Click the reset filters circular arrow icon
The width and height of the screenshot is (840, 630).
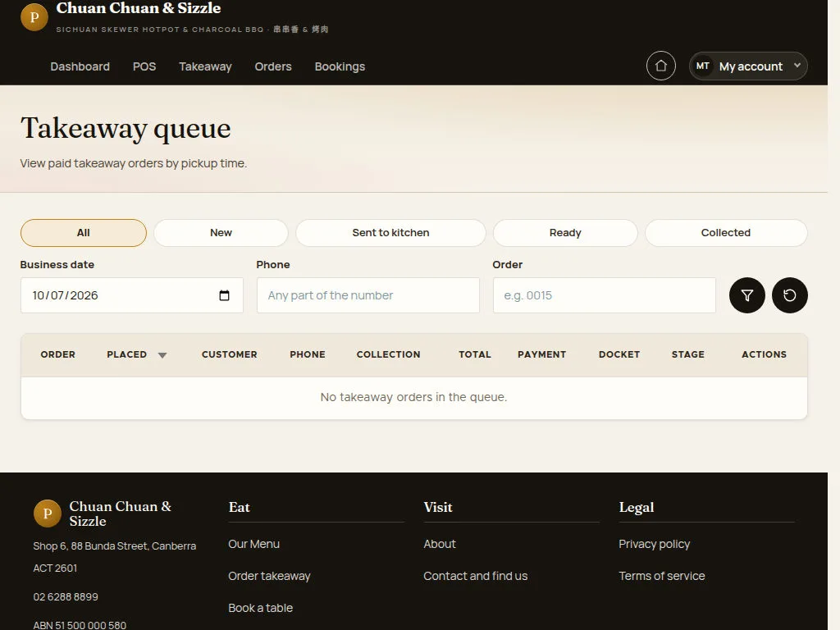[x=790, y=295]
